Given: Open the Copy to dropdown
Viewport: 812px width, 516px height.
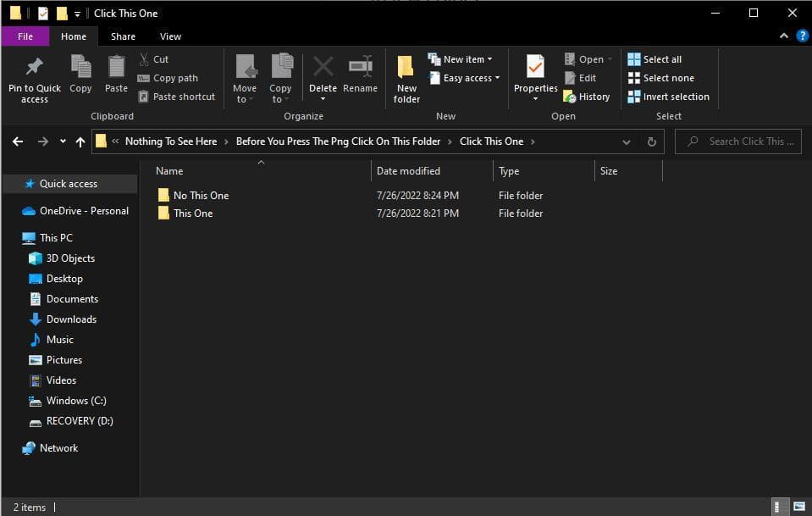Looking at the screenshot, I should (x=280, y=78).
